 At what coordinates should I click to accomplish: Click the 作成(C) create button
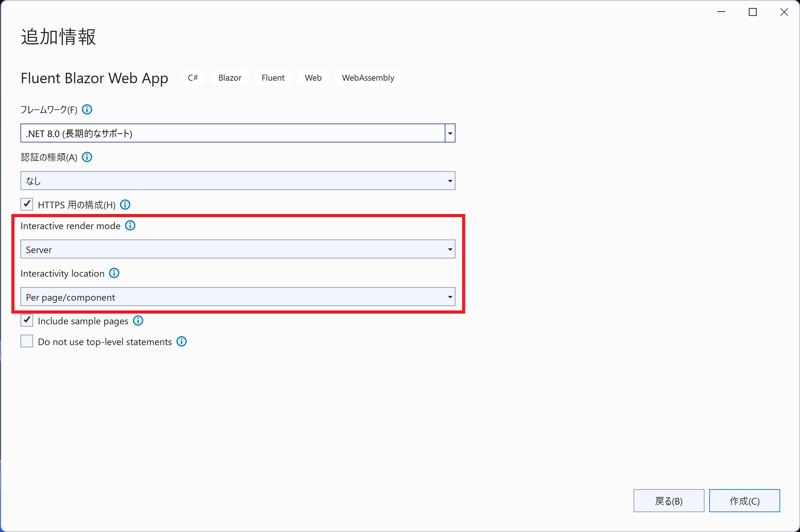[744, 501]
